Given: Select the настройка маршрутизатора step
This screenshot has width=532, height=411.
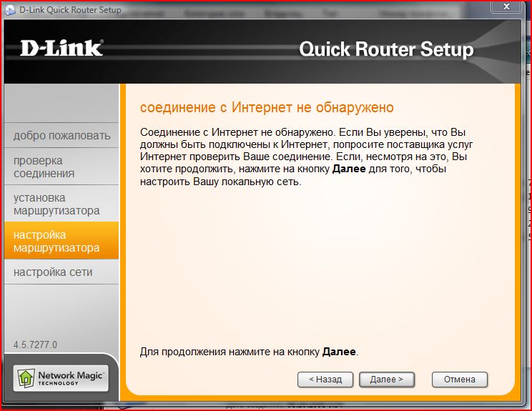Looking at the screenshot, I should click(61, 241).
